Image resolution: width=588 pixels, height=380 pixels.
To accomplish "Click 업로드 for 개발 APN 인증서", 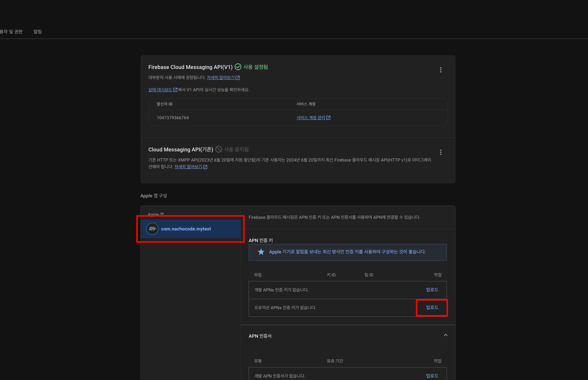I will coord(432,376).
